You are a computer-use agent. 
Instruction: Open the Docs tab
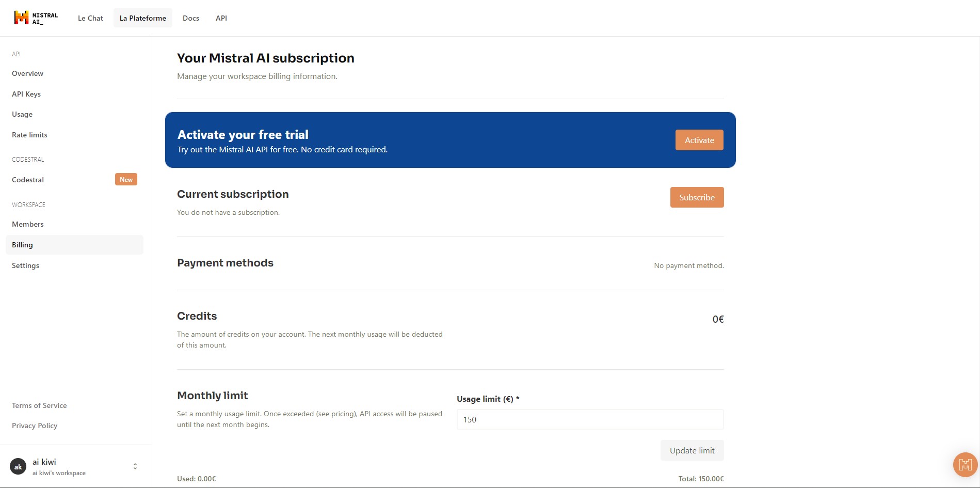coord(191,18)
